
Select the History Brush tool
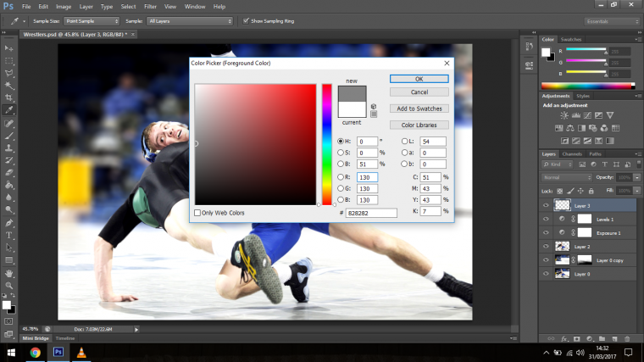tap(8, 160)
